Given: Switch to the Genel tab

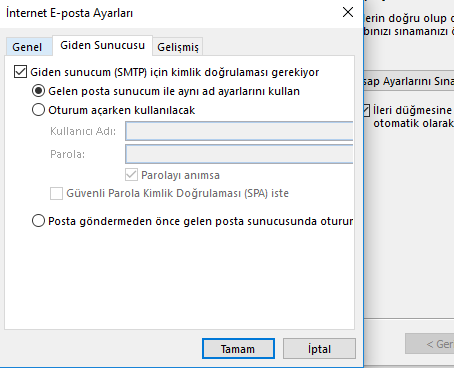Looking at the screenshot, I should coord(27,47).
